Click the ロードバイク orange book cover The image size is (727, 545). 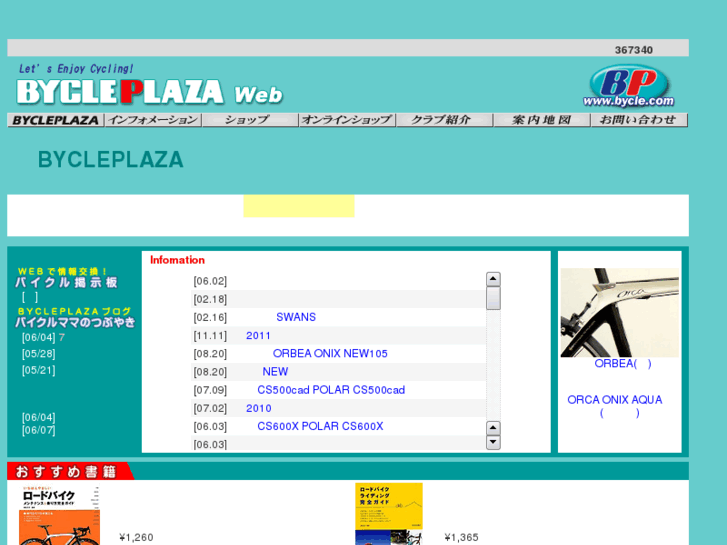click(x=59, y=515)
